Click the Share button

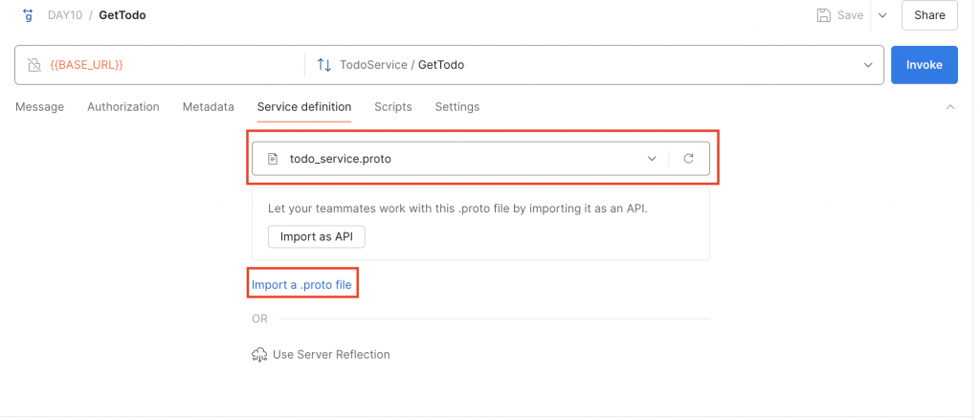point(929,15)
